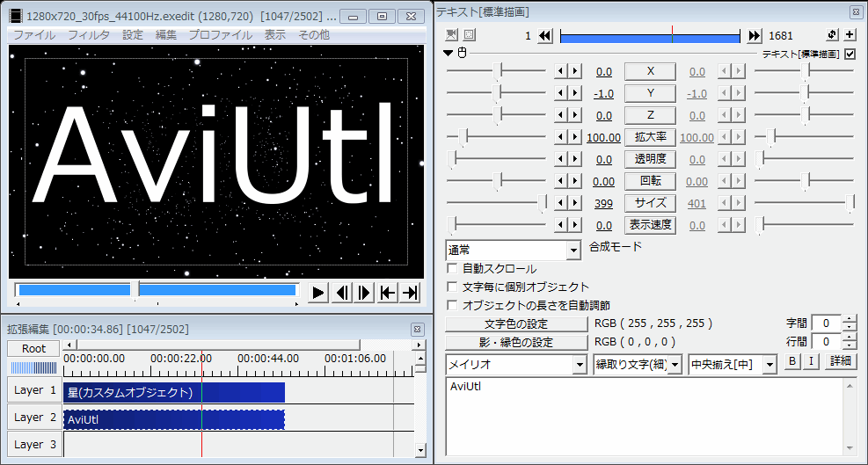Toggle オブジェクトの長さを自動調節 checkbox
This screenshot has height=465, width=868.
click(x=453, y=306)
